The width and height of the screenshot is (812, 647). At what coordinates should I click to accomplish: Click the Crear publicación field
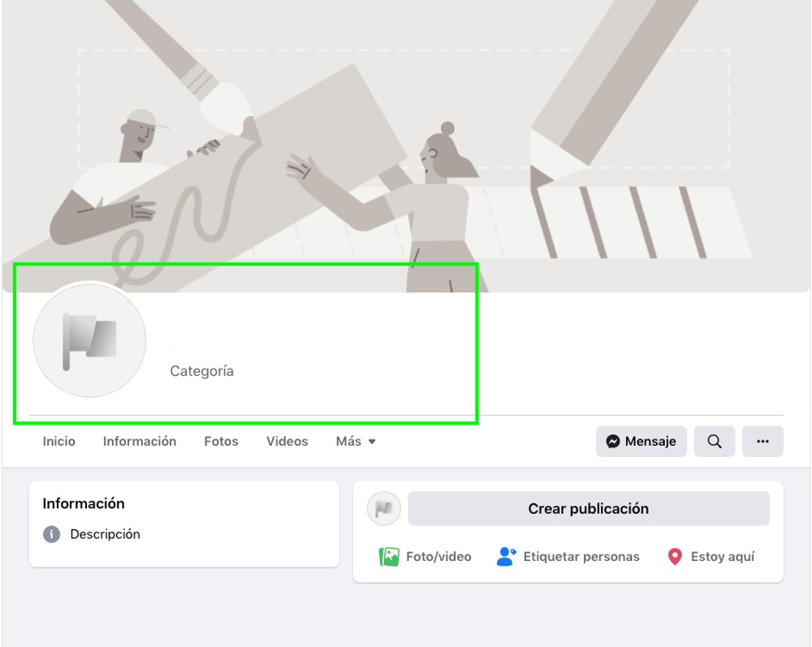click(x=588, y=509)
